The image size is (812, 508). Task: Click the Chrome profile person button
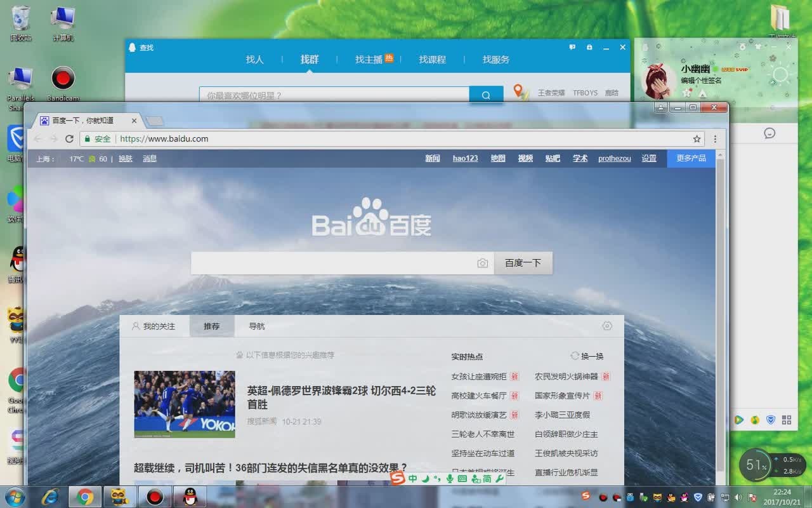[x=662, y=108]
